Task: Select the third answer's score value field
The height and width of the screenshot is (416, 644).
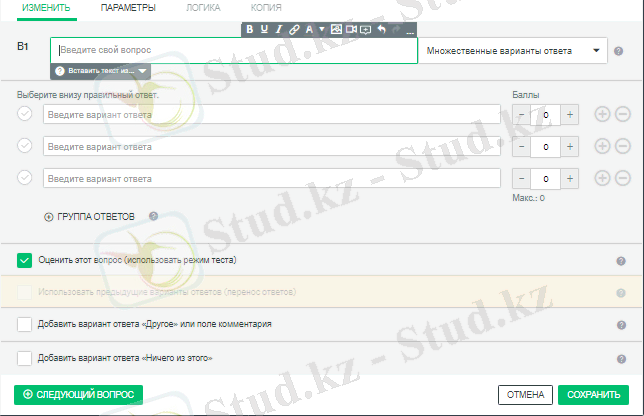Action: [545, 179]
